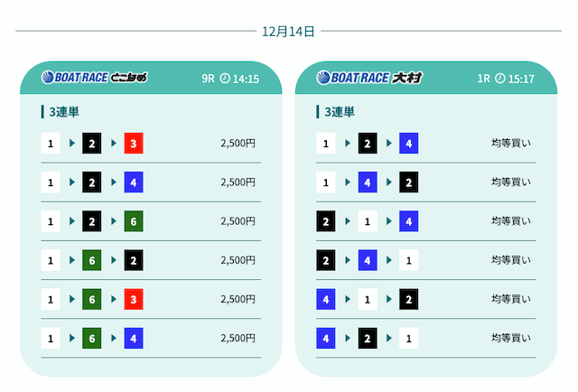
Task: Select 3連単 heading in 大村 card
Action: (340, 112)
